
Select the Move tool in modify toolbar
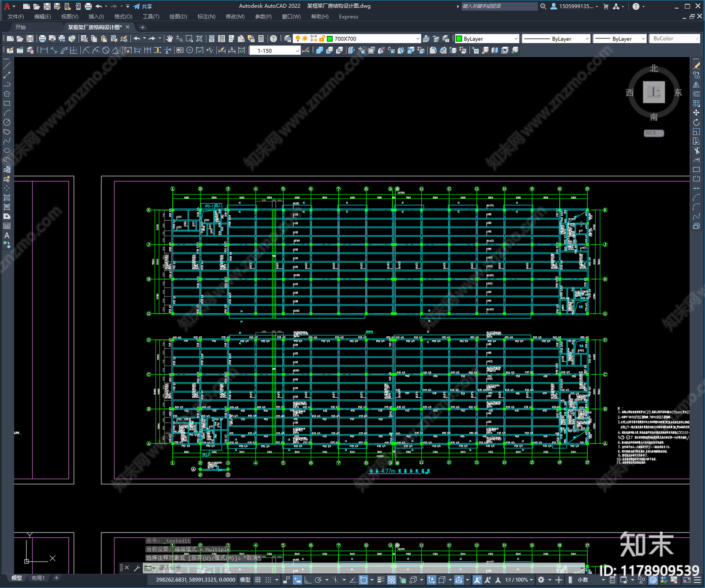point(696,113)
